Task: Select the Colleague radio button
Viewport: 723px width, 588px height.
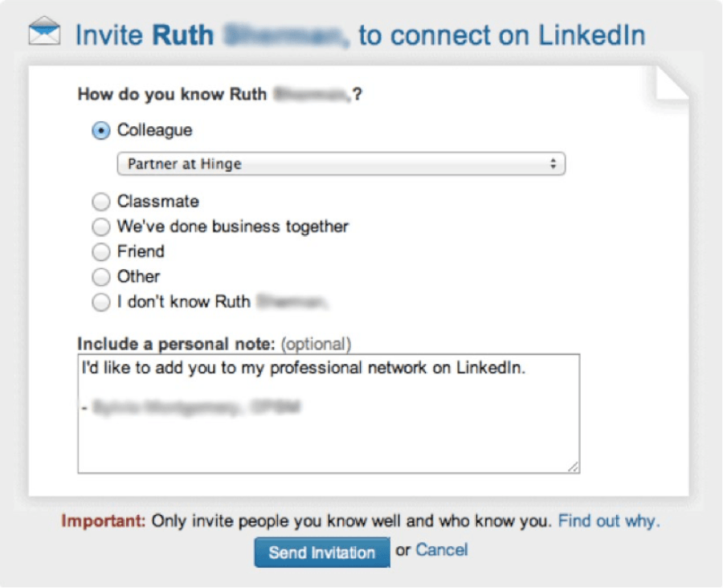Action: [101, 130]
